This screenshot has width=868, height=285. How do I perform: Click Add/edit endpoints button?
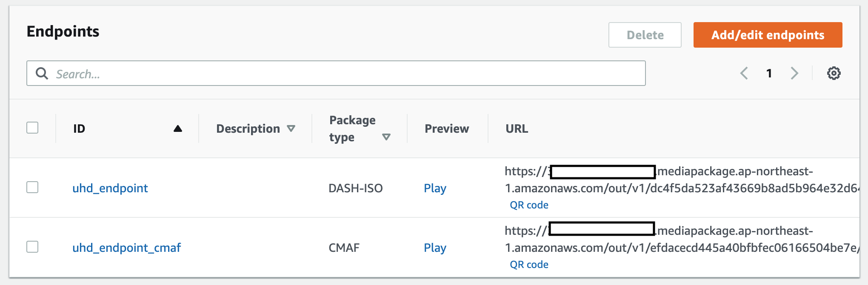(x=768, y=35)
